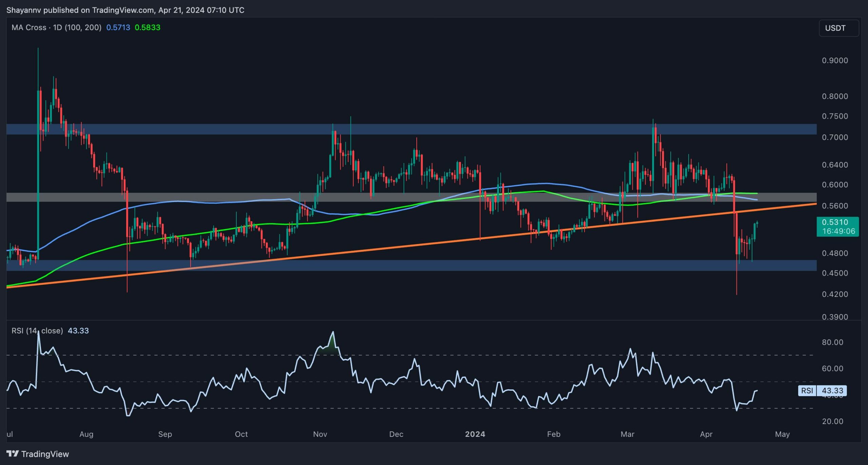Click the May label on time axis

pyautogui.click(x=782, y=434)
